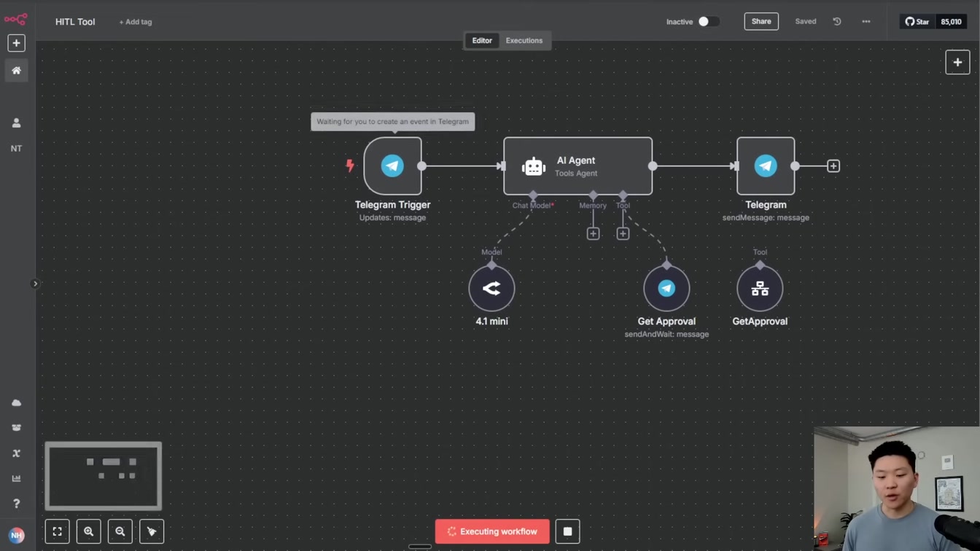Click the Saved status label
The image size is (980, 551).
[x=806, y=22]
